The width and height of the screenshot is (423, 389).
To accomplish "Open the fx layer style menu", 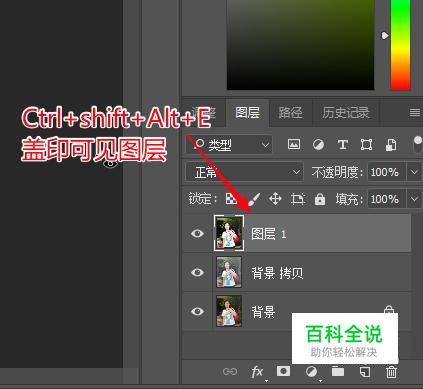I will click(257, 372).
